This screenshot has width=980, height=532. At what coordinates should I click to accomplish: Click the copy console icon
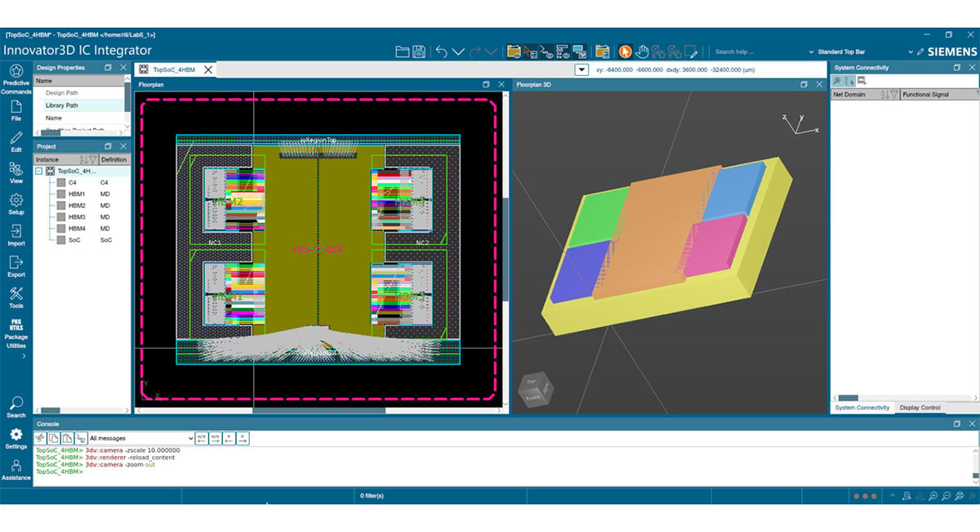pos(54,439)
